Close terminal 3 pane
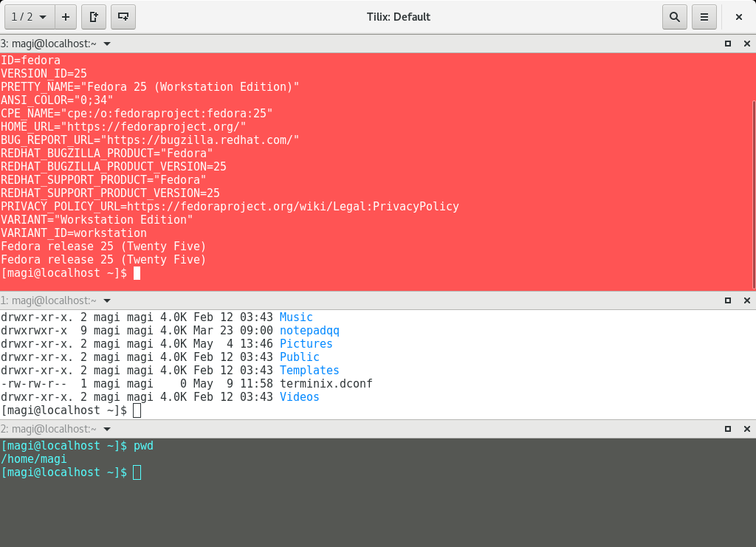Screen dimensions: 756x547 [747, 44]
